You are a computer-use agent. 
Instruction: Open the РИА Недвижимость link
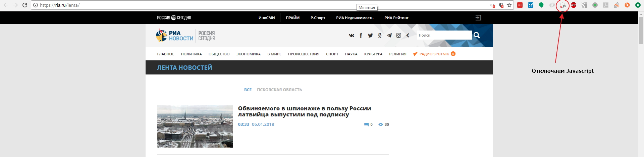pyautogui.click(x=355, y=18)
